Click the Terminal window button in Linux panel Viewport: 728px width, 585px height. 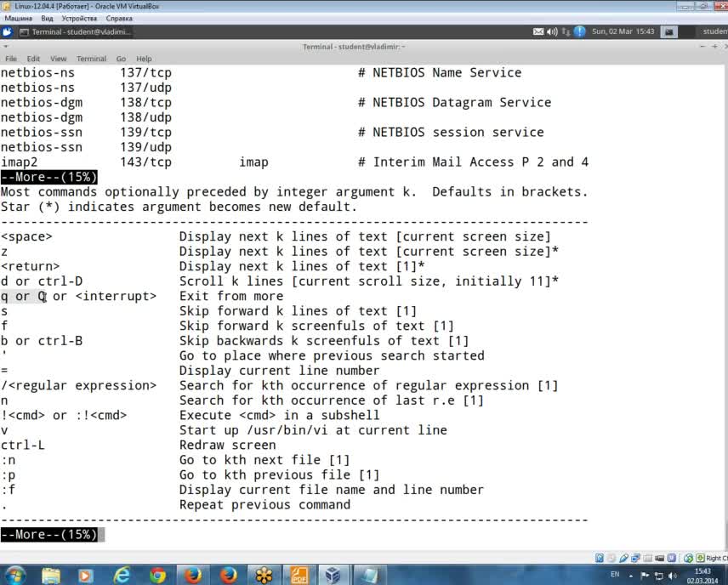(76, 31)
